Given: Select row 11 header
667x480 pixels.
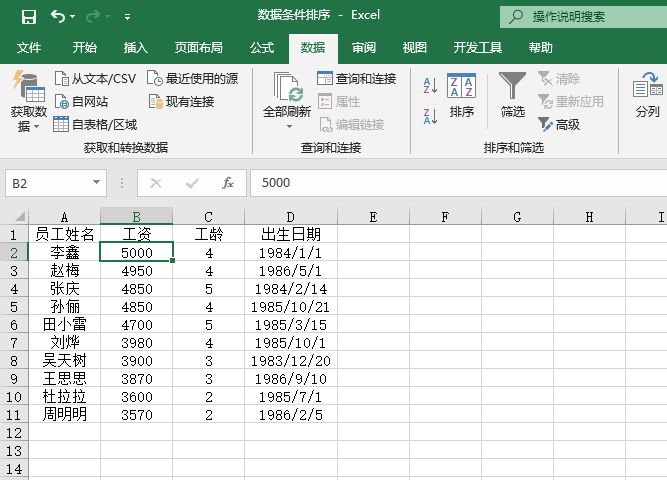Looking at the screenshot, I should (14, 415).
